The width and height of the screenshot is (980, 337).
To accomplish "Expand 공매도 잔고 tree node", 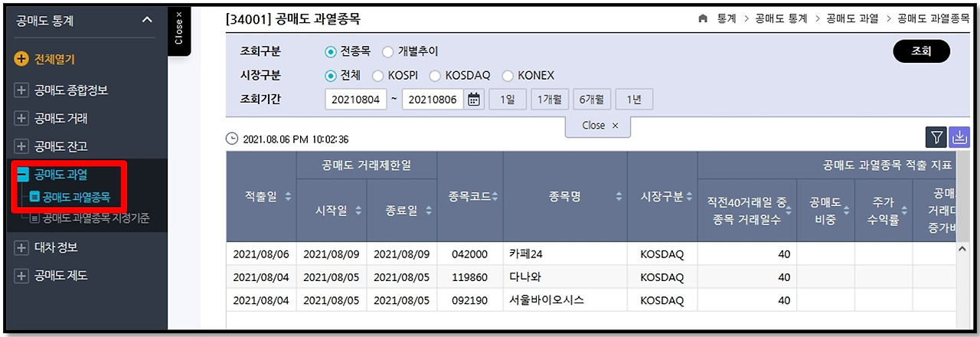I will coord(21,146).
